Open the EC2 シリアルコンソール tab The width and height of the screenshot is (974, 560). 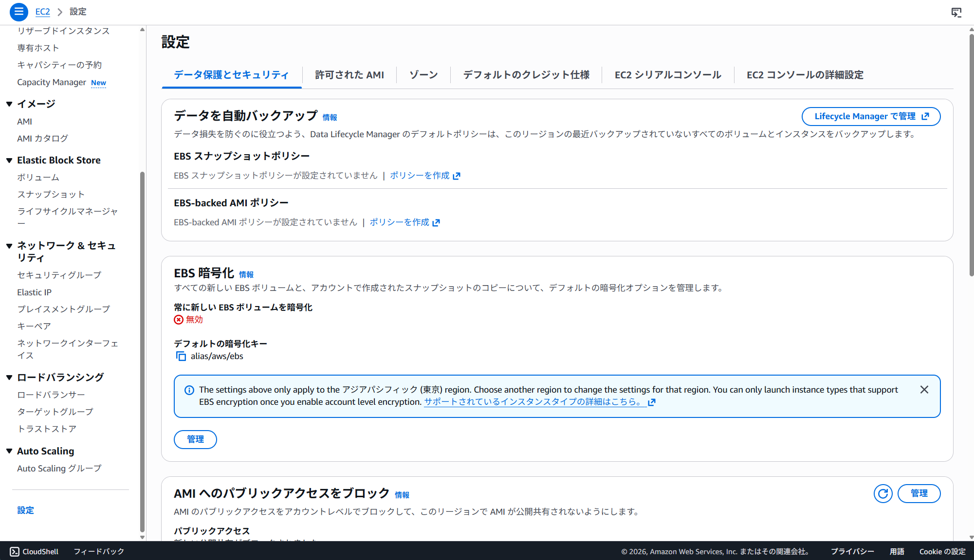[667, 75]
